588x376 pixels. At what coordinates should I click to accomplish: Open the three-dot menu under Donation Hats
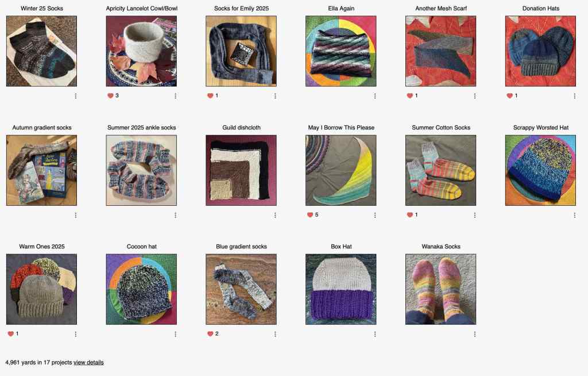coord(574,96)
